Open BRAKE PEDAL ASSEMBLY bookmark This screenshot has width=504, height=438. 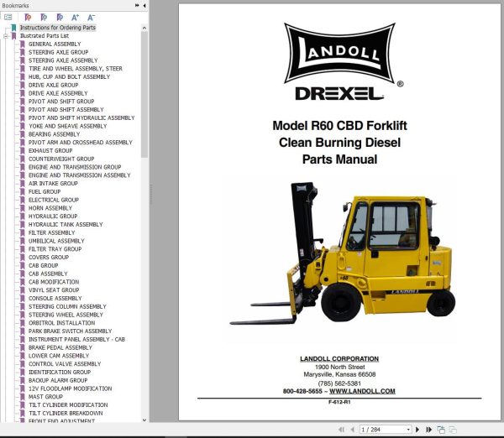point(60,347)
